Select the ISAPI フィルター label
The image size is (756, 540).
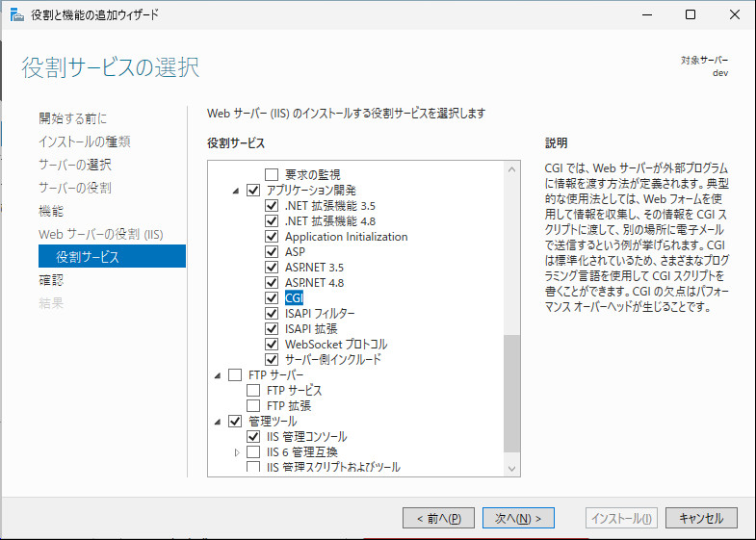pyautogui.click(x=320, y=314)
